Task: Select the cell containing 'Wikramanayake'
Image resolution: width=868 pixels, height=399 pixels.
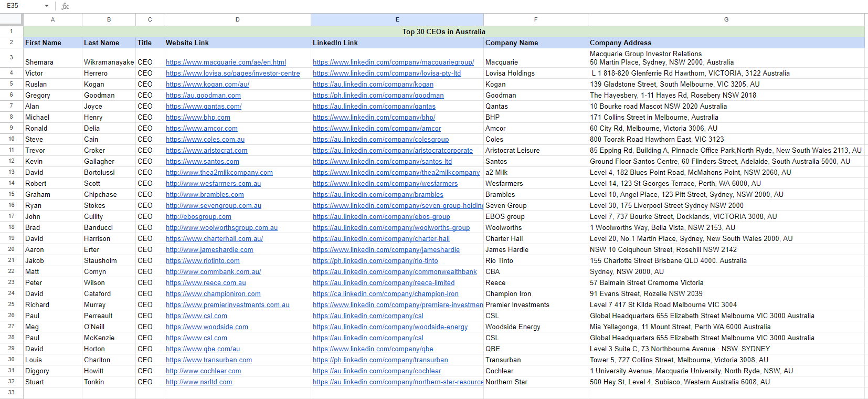Action: 109,58
